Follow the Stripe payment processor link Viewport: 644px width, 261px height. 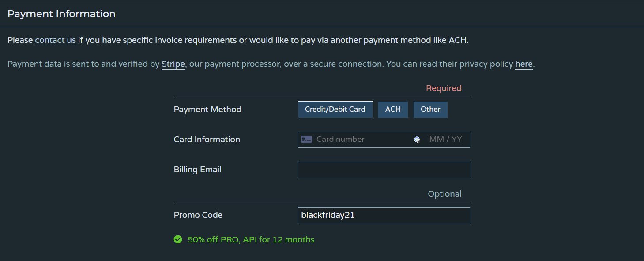[x=173, y=64]
